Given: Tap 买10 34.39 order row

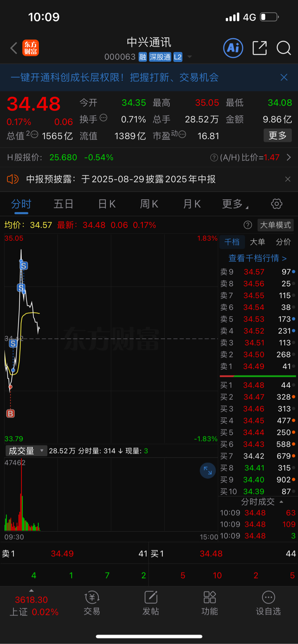Looking at the screenshot, I should (258, 491).
